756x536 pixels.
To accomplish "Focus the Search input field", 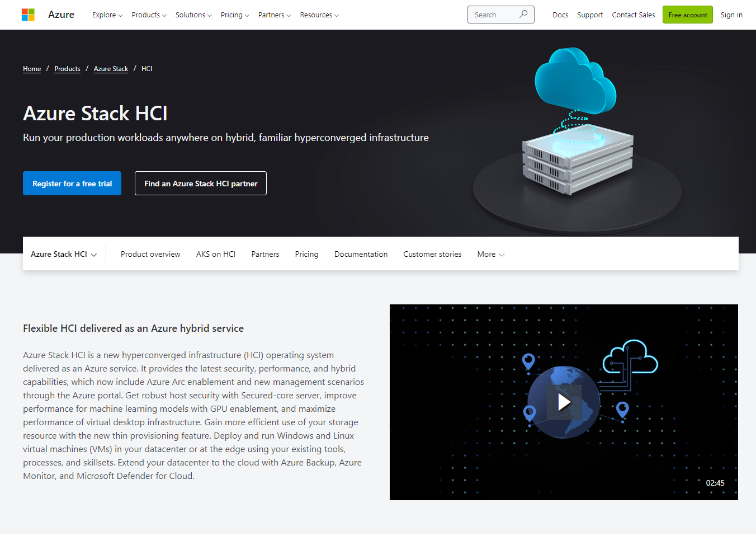I will [500, 15].
